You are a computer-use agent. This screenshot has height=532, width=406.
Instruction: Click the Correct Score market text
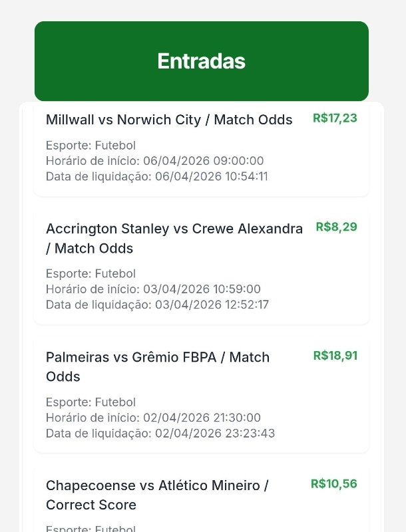[91, 505]
